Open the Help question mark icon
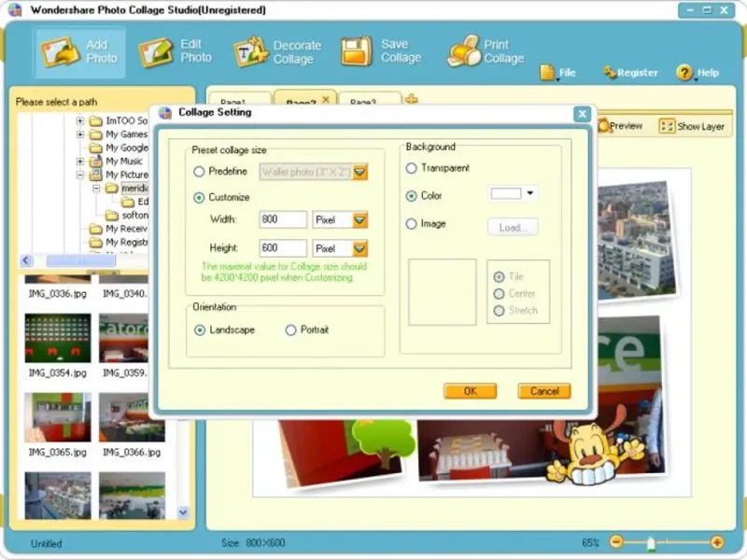The height and width of the screenshot is (560, 747). point(684,73)
